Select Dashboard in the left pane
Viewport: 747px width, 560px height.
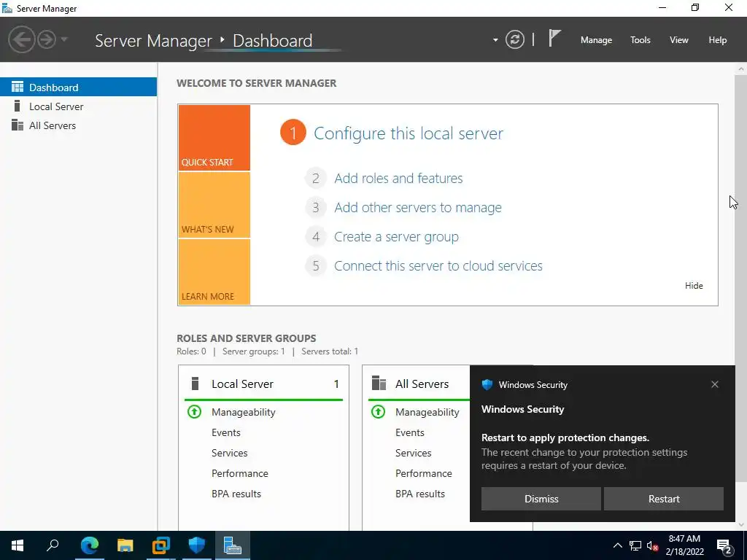point(78,87)
